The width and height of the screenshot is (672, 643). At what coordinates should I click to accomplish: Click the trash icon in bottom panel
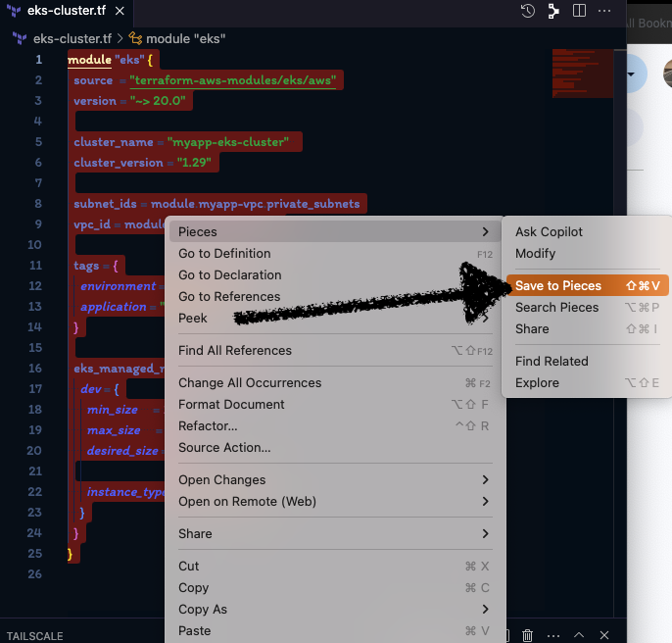[x=527, y=635]
